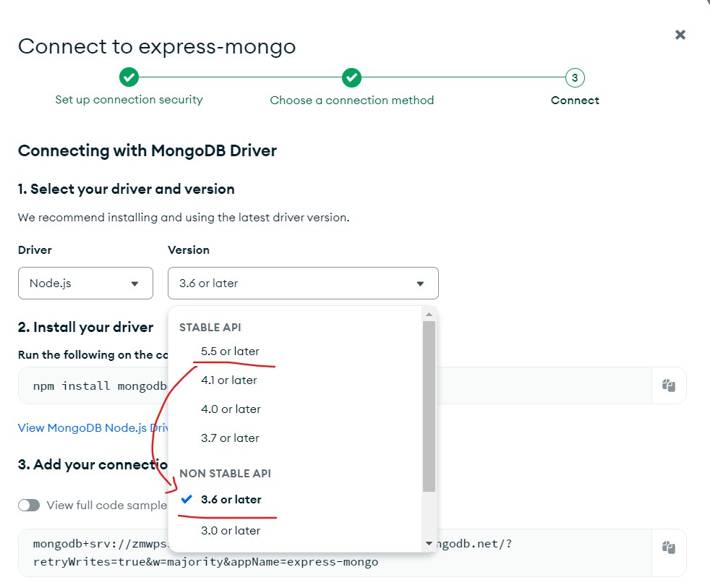Select the checked 3.6 or later option
The image size is (710, 588).
(231, 499)
